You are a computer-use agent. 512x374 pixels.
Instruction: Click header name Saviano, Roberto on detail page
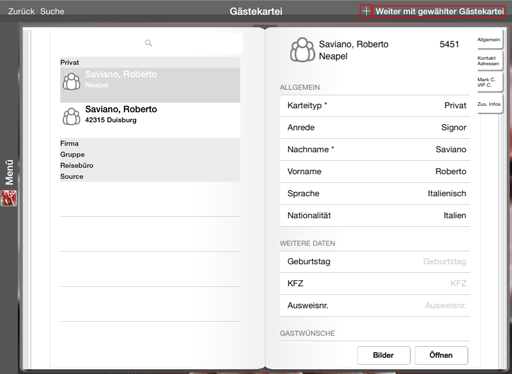[x=353, y=44]
